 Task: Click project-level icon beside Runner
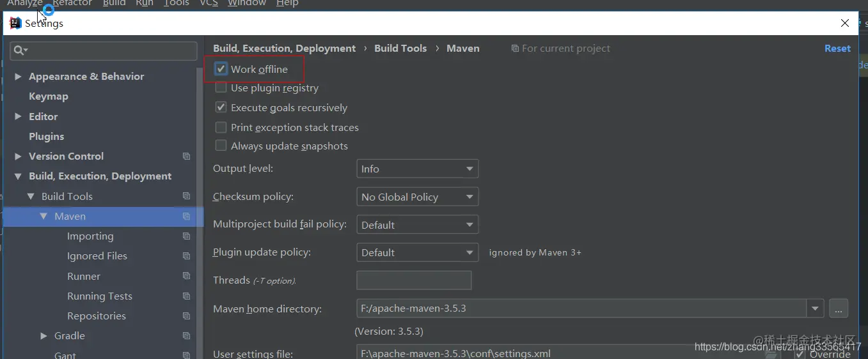click(186, 277)
